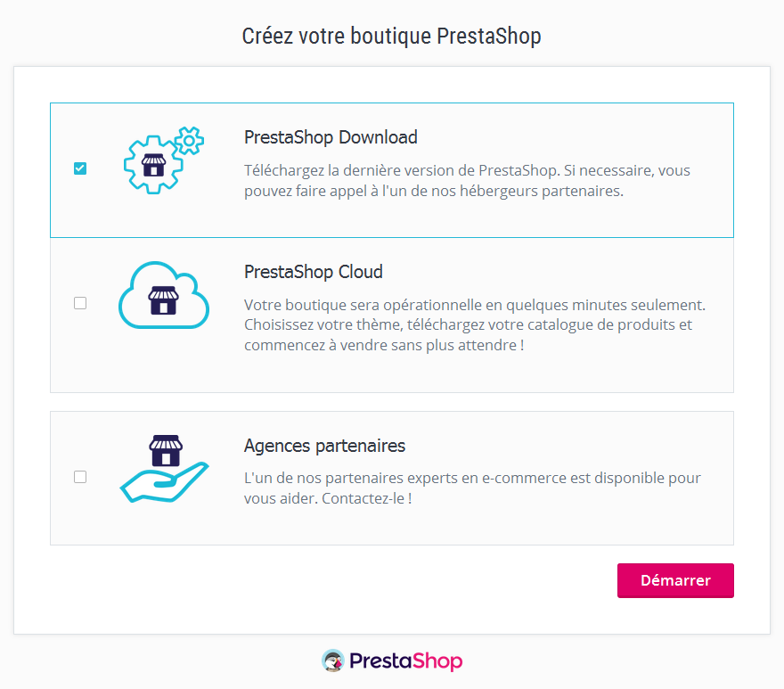Tick the Agences partenaires checkbox

[80, 477]
